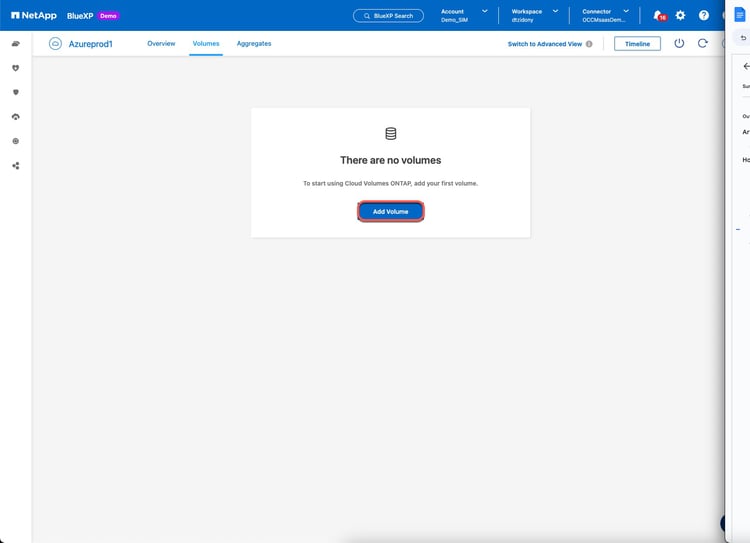Switch to the Overview tab
750x543 pixels.
(161, 44)
